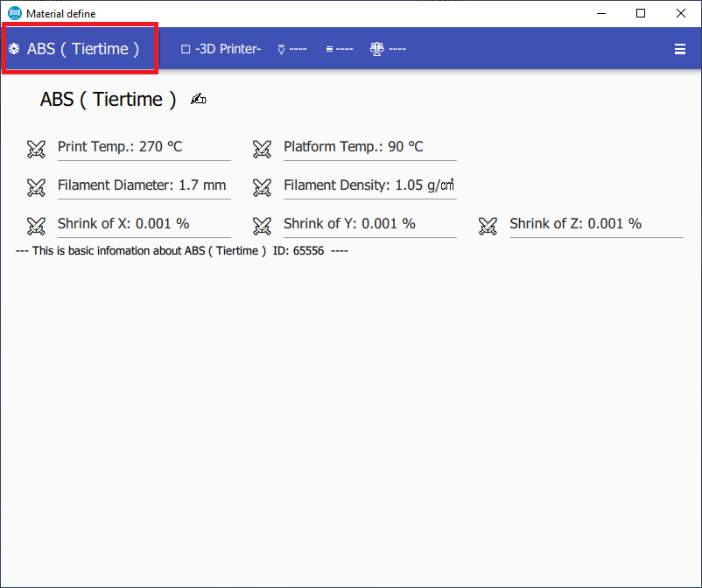Maximize the Material define window

641,13
